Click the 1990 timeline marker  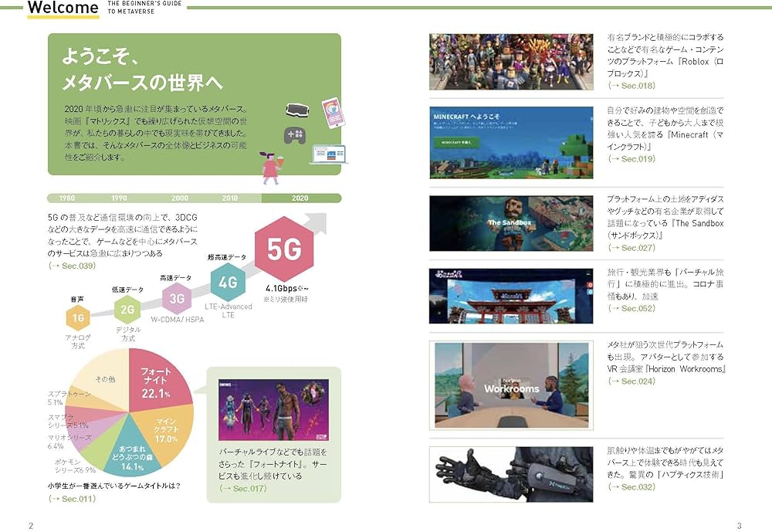(x=119, y=198)
